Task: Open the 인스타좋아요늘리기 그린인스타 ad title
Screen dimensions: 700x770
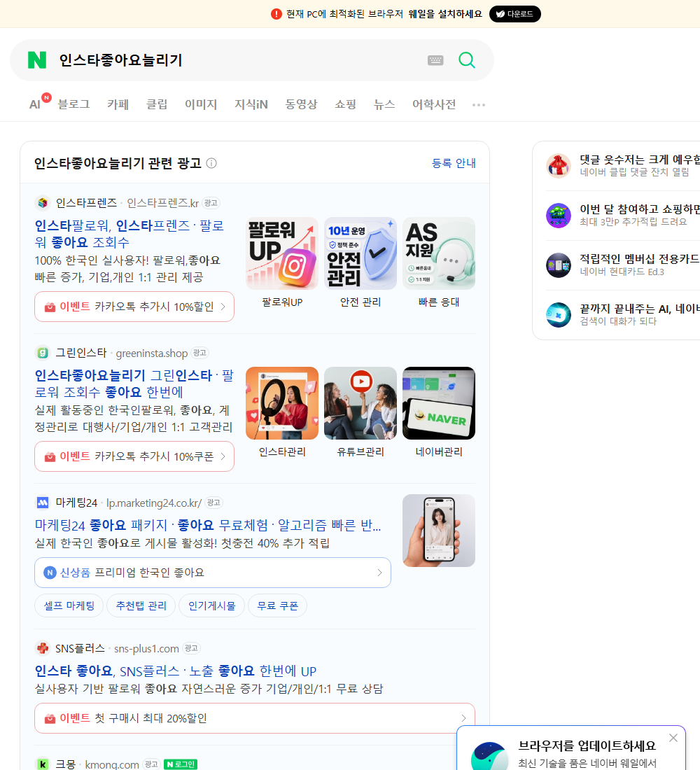Action: (134, 384)
